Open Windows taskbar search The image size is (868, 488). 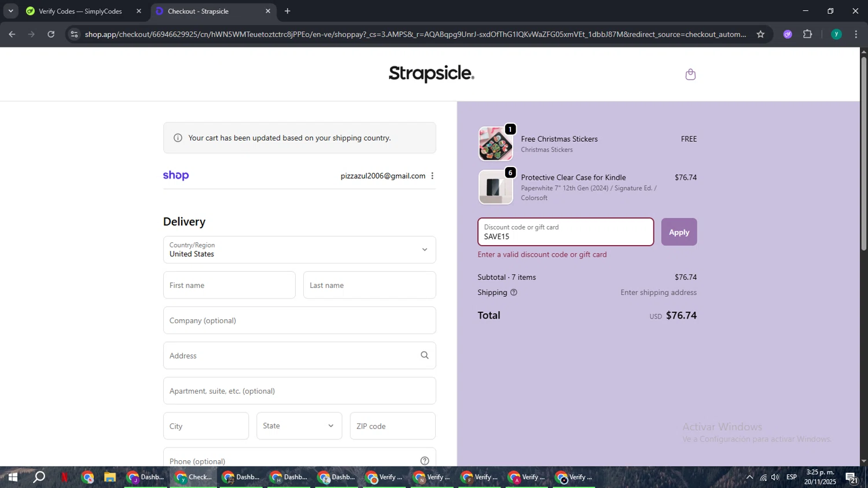tap(39, 477)
